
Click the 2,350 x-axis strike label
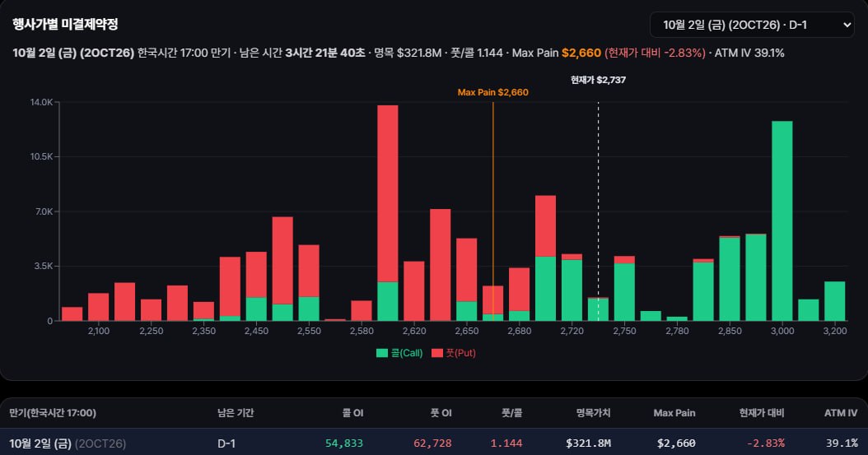coord(203,331)
